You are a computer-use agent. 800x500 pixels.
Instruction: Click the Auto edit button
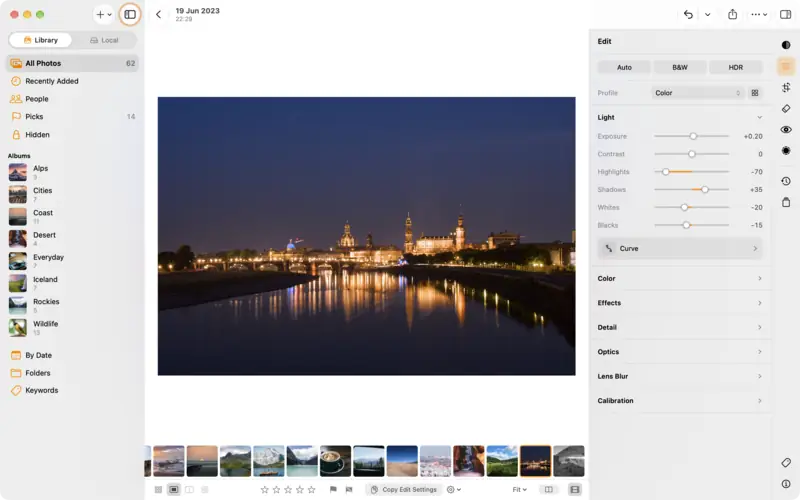(x=624, y=67)
